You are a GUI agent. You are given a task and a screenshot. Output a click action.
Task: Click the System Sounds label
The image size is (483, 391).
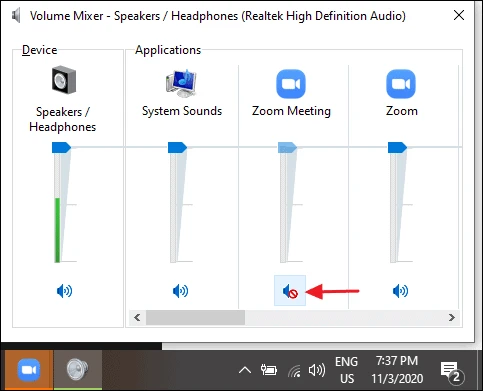click(182, 111)
